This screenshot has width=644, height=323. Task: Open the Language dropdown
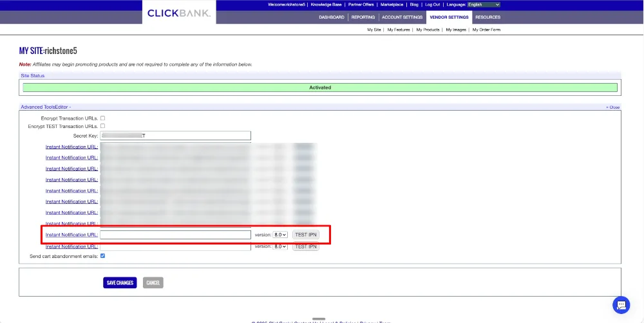point(484,5)
